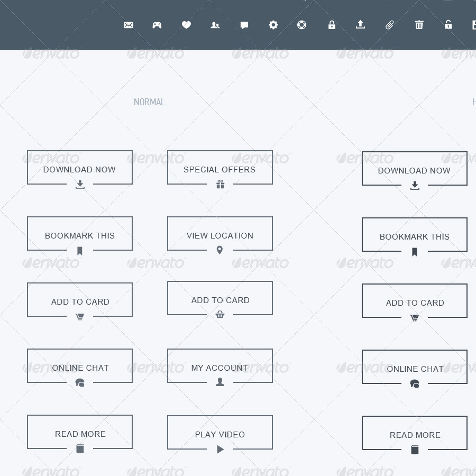Toggle the open padlock icon
The width and height of the screenshot is (476, 476).
[x=448, y=25]
